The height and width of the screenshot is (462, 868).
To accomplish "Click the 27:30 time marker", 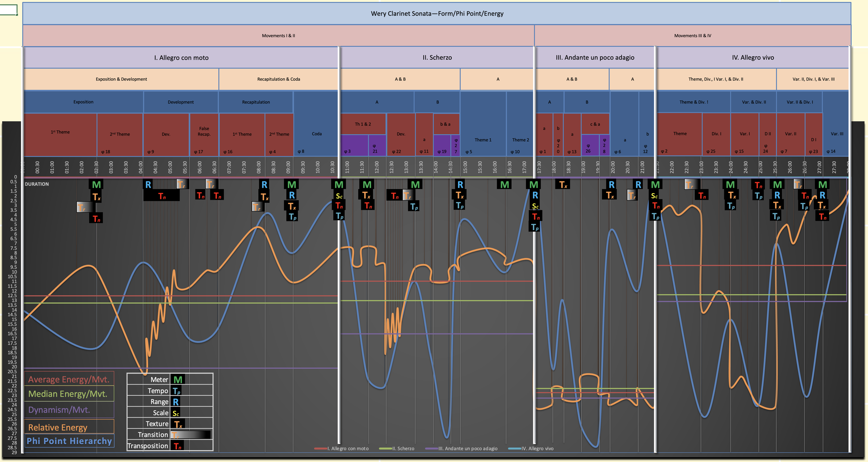I will 834,167.
